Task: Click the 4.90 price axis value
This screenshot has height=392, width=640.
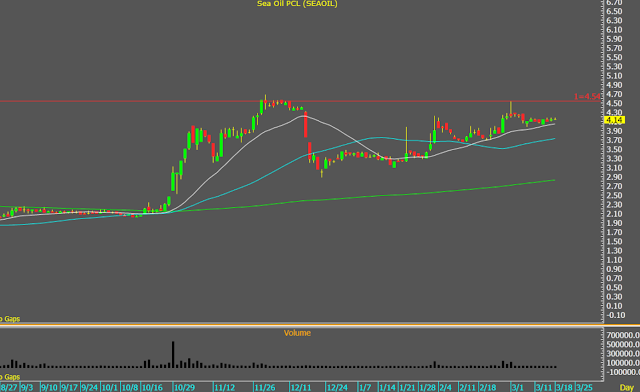Action: pyautogui.click(x=614, y=85)
